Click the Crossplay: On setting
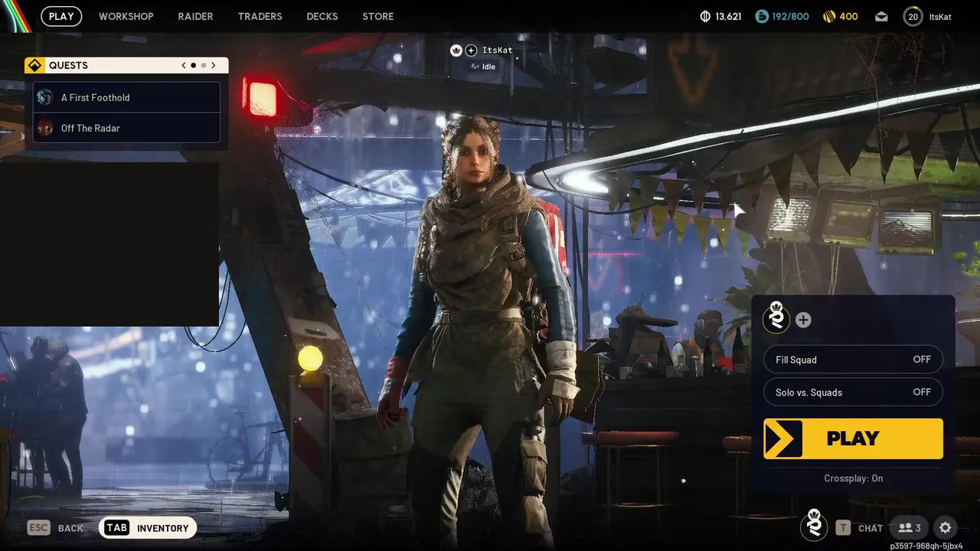 pos(854,478)
